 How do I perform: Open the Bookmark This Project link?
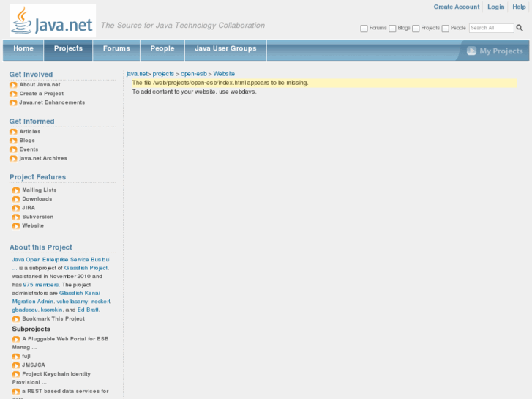click(x=53, y=318)
